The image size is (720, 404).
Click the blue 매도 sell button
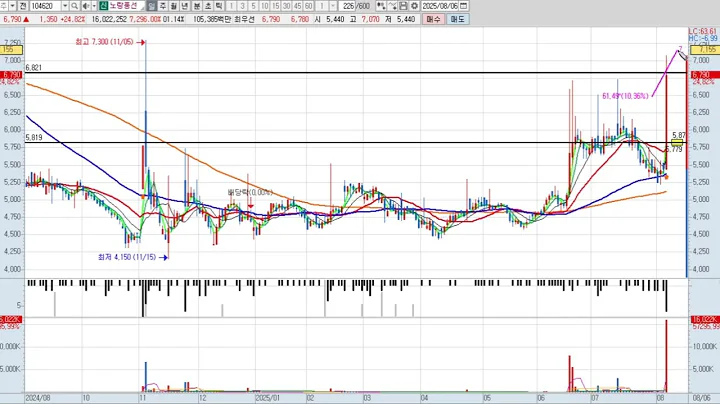pyautogui.click(x=457, y=19)
